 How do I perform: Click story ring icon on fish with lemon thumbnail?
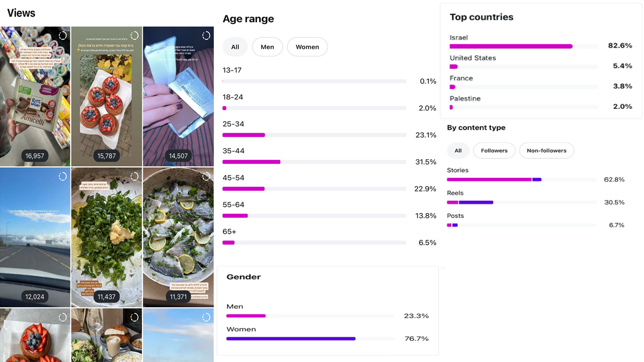click(x=206, y=176)
